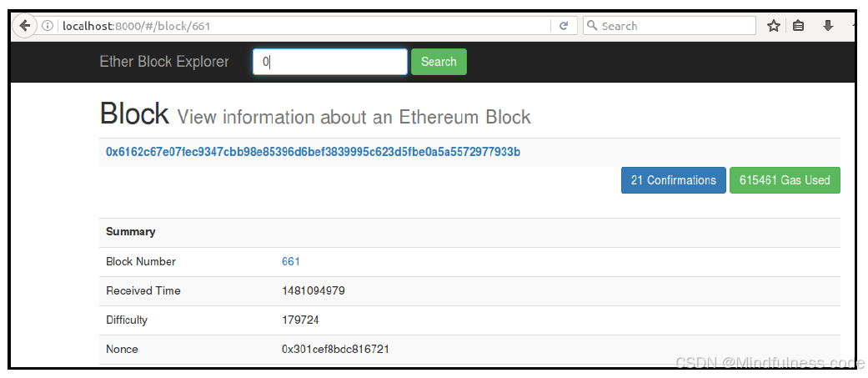Click the Block page heading

[134, 113]
